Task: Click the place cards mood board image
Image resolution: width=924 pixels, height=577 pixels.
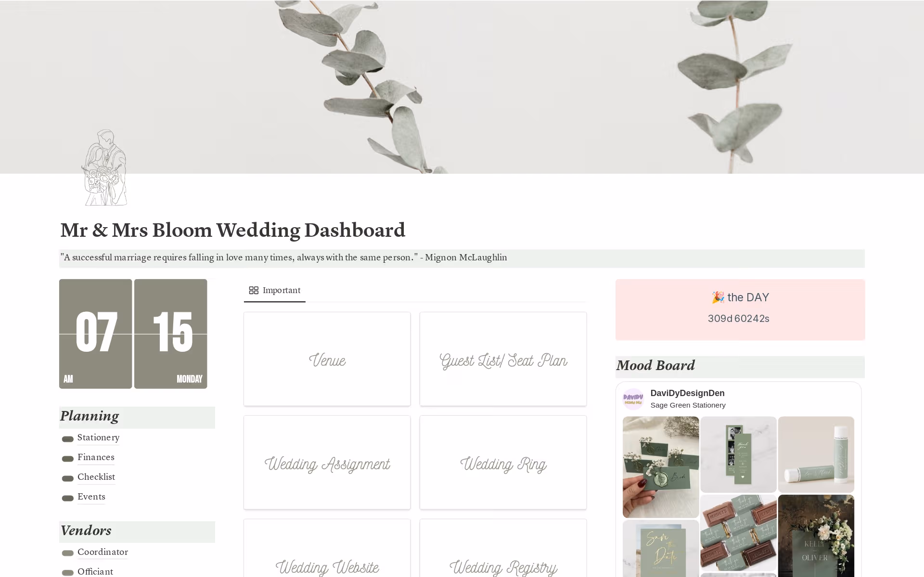Action: (x=661, y=467)
